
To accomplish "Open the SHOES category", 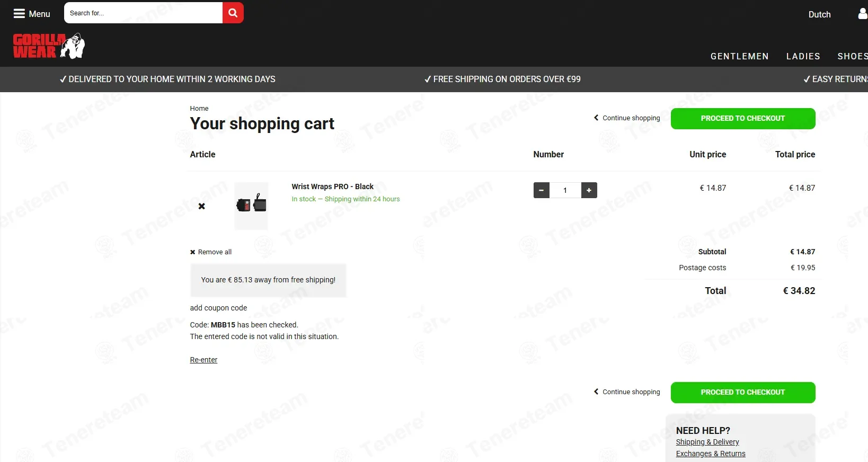I will tap(852, 56).
